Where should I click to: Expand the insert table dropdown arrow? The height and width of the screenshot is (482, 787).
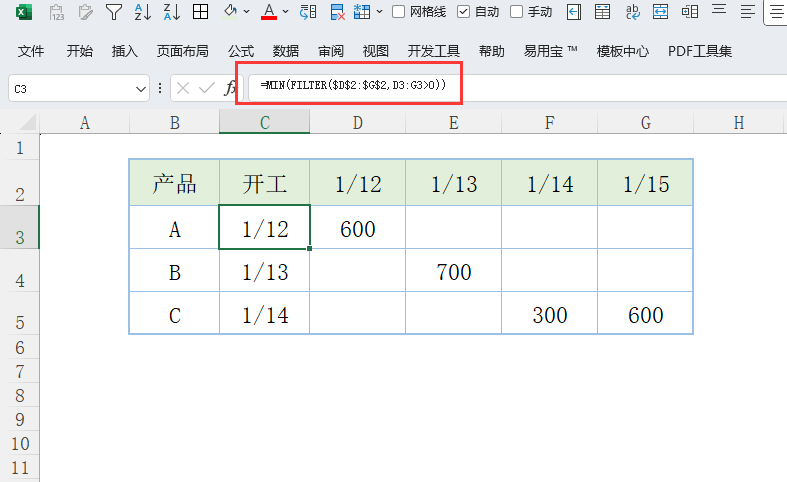click(x=379, y=12)
